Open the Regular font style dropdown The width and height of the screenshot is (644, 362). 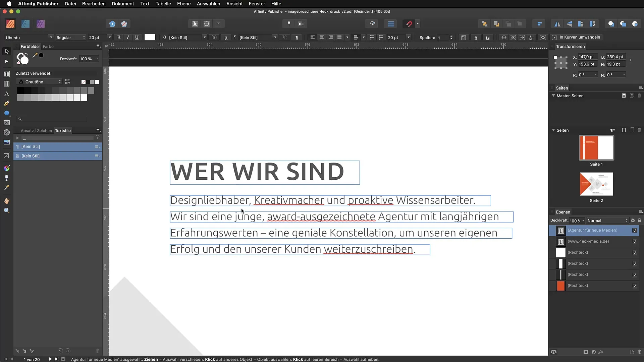[x=70, y=38]
